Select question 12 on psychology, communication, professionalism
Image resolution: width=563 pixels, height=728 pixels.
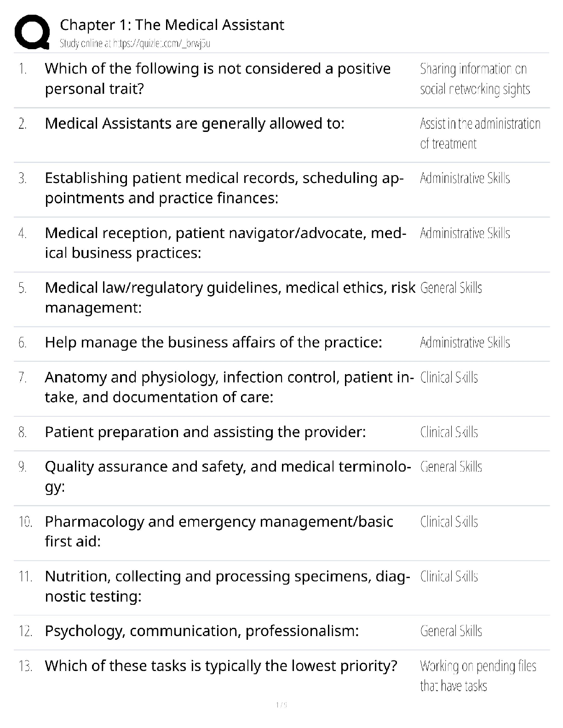click(x=201, y=631)
